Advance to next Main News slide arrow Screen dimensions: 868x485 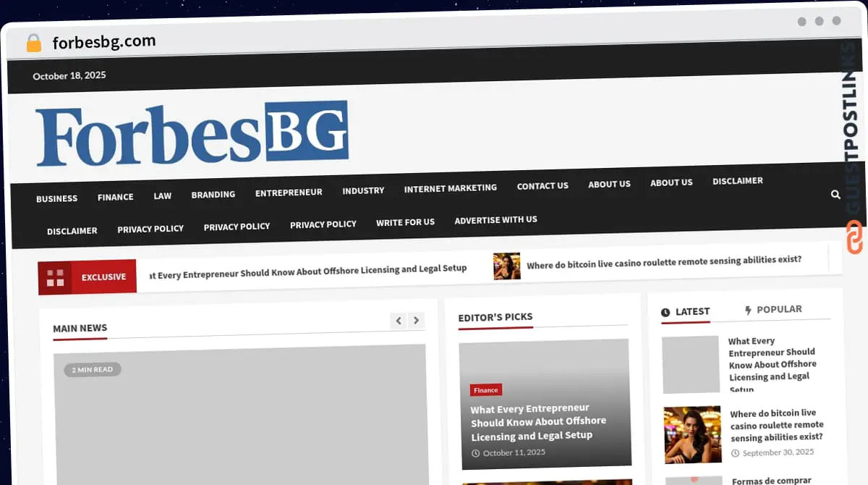[x=416, y=321]
